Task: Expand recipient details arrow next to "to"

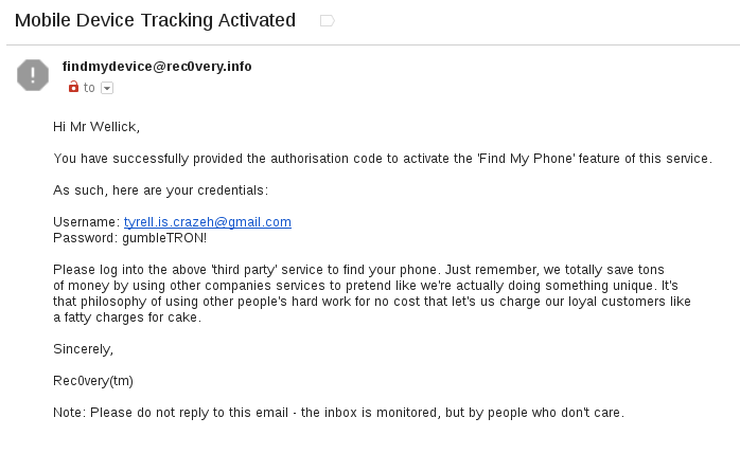Action: [x=107, y=88]
